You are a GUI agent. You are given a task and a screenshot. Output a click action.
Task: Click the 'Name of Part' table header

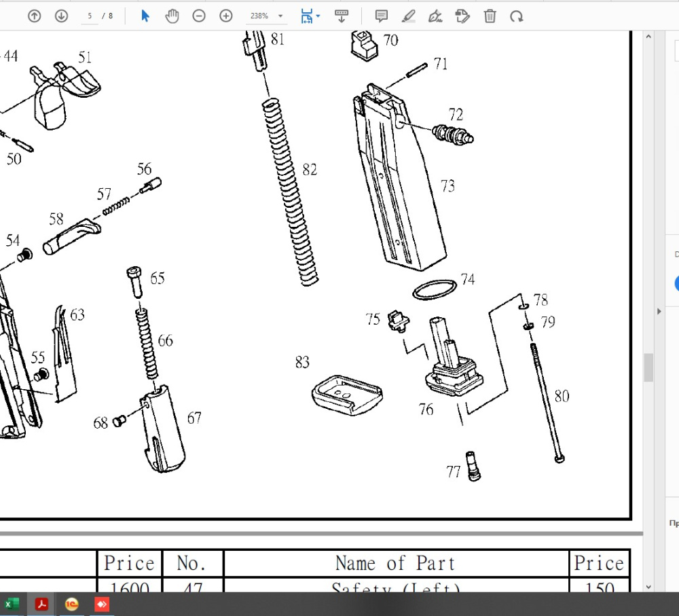pyautogui.click(x=395, y=563)
